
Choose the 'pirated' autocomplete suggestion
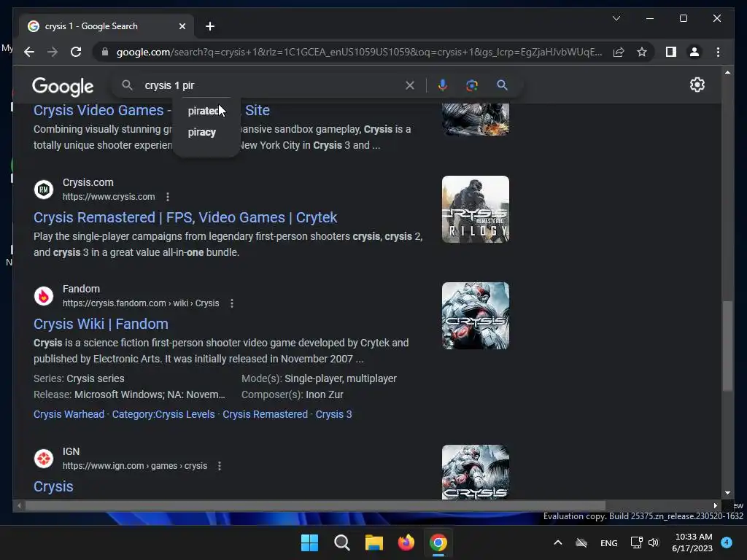206,111
